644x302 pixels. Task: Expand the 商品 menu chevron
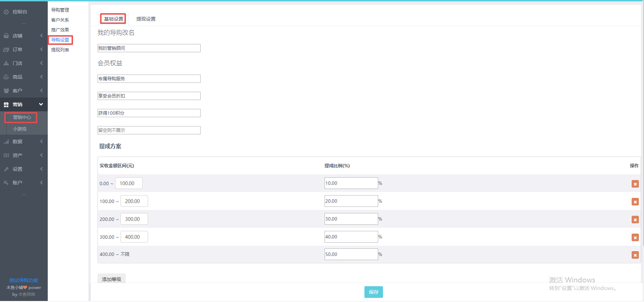(41, 77)
